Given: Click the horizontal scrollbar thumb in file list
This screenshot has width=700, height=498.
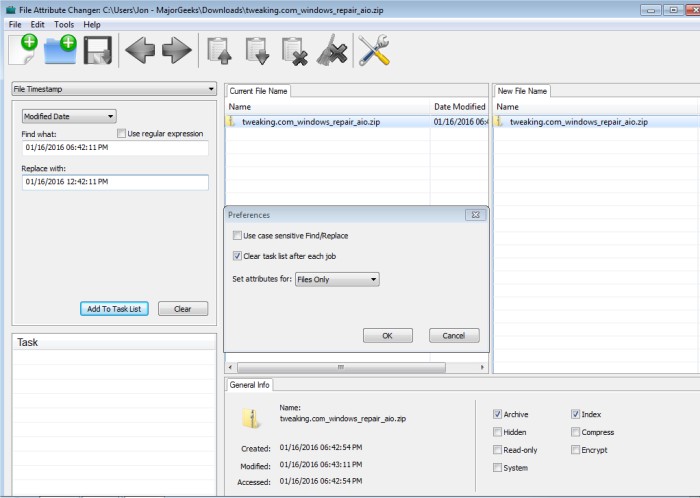Looking at the screenshot, I should [x=341, y=367].
